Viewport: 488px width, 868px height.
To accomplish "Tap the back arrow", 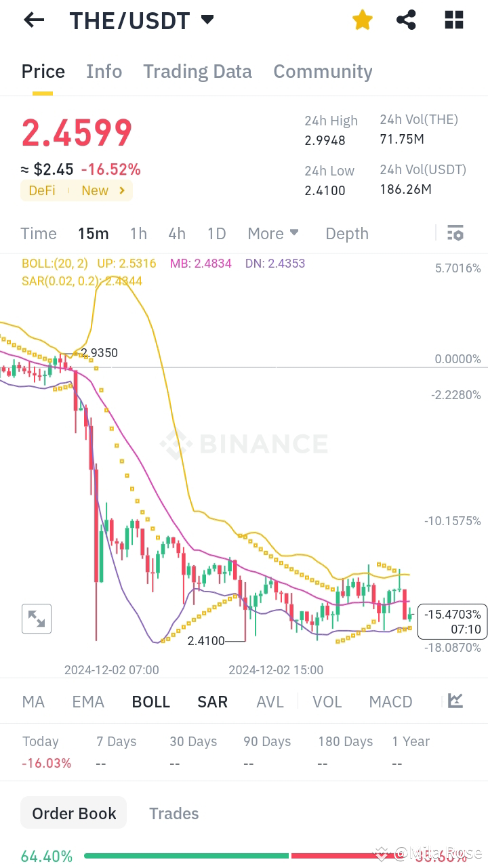I will [33, 20].
